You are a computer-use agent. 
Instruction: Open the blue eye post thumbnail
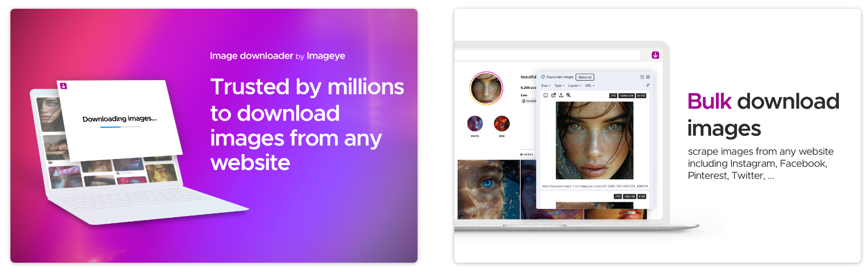click(x=488, y=189)
